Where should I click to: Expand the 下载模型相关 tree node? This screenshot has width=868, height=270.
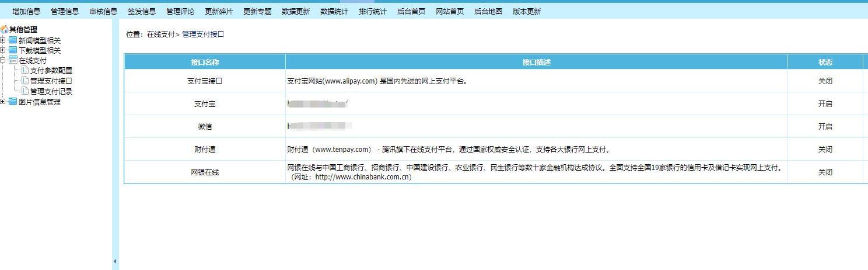(3, 51)
